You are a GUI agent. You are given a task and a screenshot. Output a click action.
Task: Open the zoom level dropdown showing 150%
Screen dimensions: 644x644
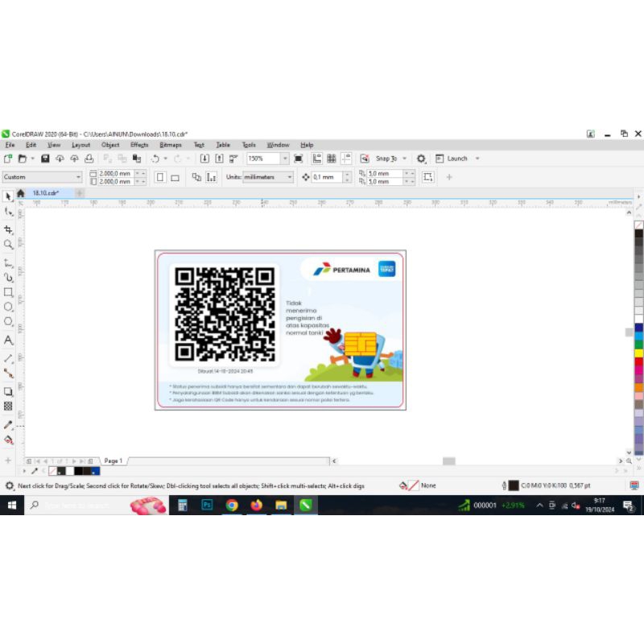click(x=285, y=159)
